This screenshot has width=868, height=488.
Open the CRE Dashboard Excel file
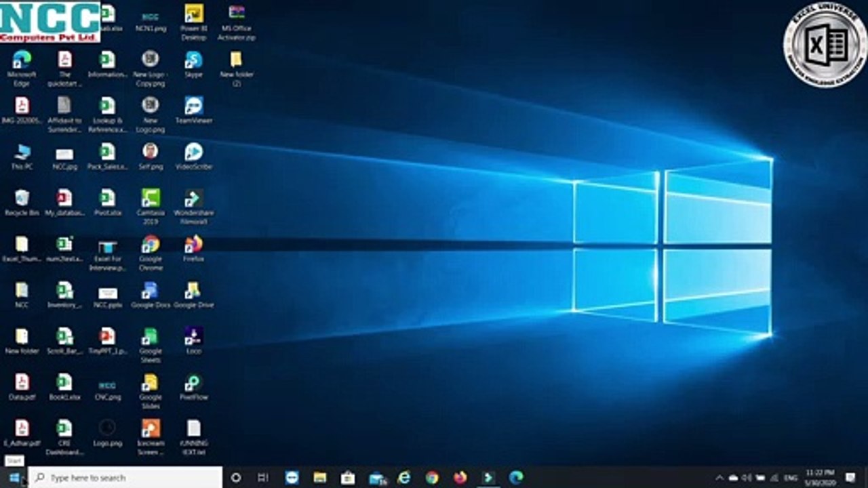point(64,436)
